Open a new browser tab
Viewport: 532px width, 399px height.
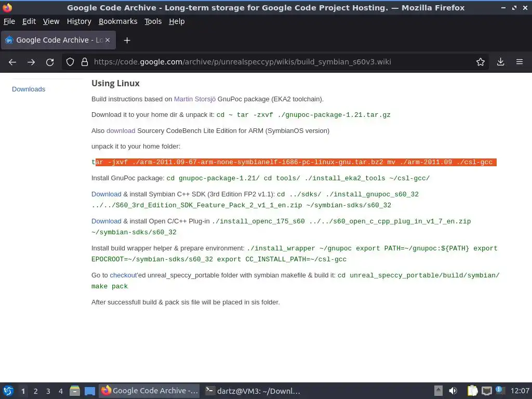click(x=127, y=41)
